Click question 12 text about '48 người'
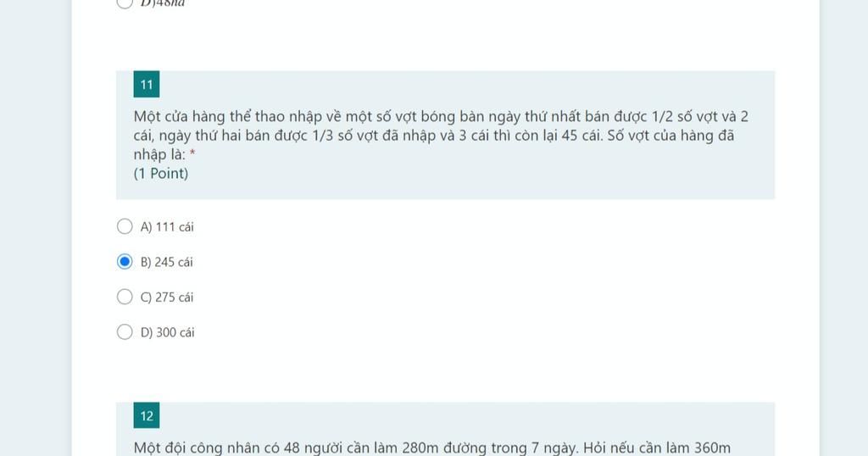The image size is (868, 456). pyautogui.click(x=431, y=448)
